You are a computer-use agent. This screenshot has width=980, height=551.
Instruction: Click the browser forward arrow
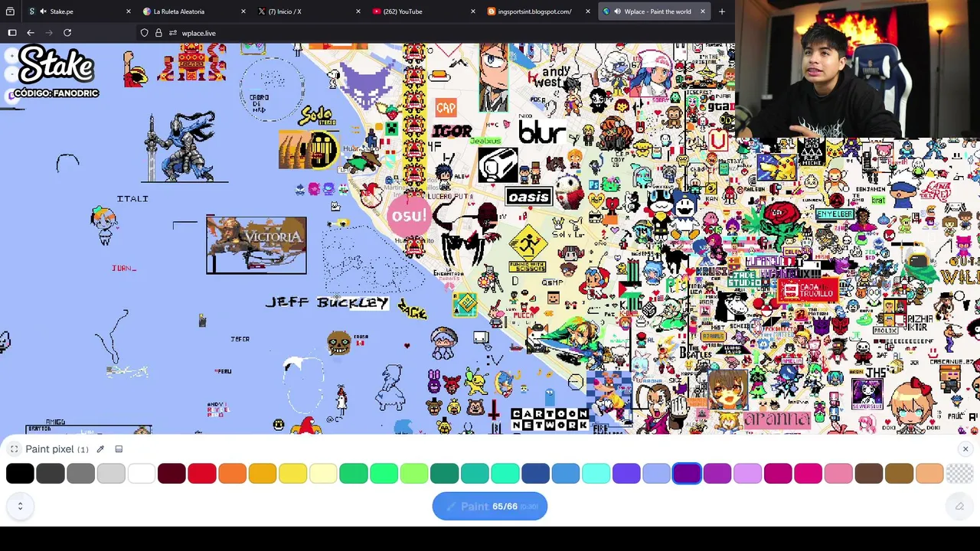tap(49, 33)
